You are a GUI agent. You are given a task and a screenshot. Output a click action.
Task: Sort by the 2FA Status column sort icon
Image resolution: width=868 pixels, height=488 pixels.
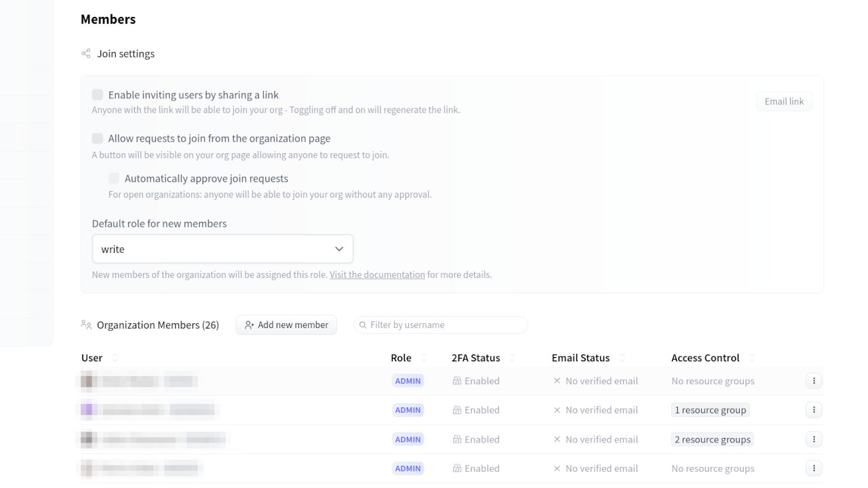click(x=513, y=358)
